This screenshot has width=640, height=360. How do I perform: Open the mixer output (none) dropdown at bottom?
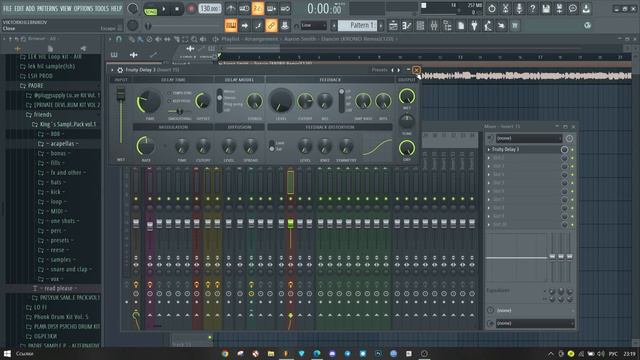click(535, 323)
